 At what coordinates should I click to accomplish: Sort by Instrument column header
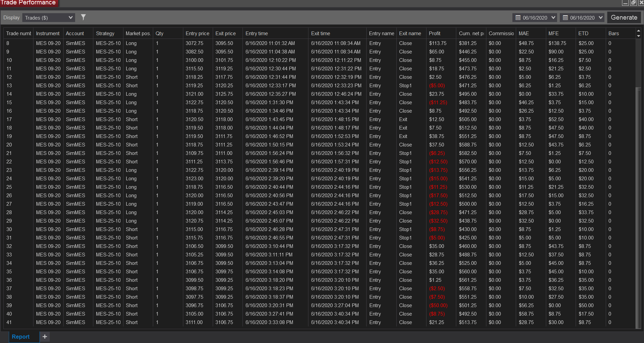(48, 33)
